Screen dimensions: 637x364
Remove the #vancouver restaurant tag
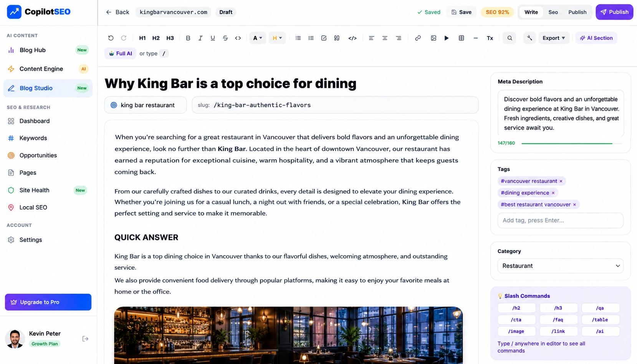[x=561, y=181]
